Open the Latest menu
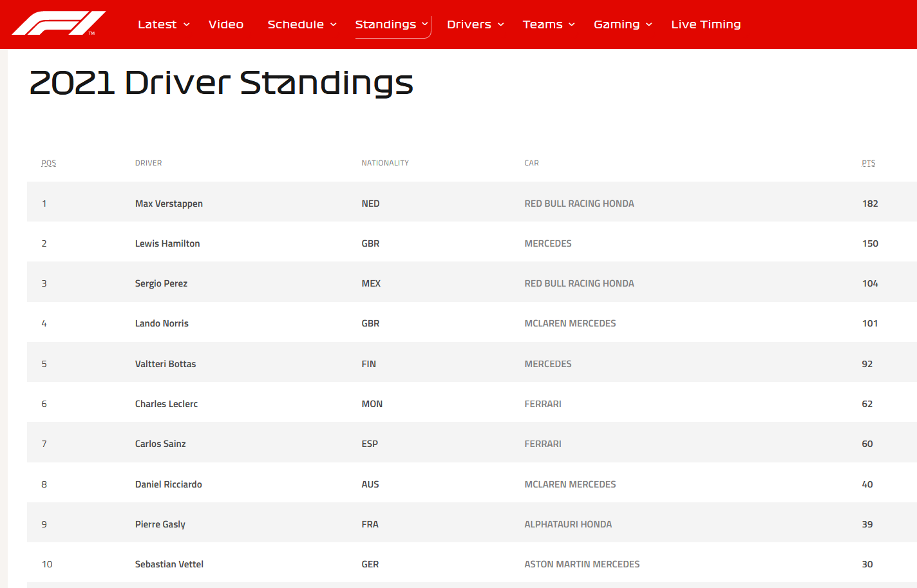The width and height of the screenshot is (917, 588). coord(157,24)
